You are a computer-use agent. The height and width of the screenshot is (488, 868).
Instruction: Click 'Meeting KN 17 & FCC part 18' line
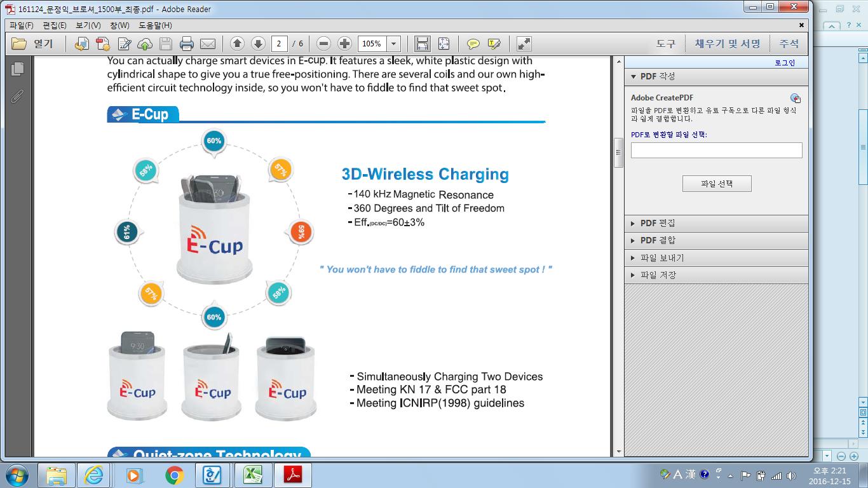[x=431, y=390]
